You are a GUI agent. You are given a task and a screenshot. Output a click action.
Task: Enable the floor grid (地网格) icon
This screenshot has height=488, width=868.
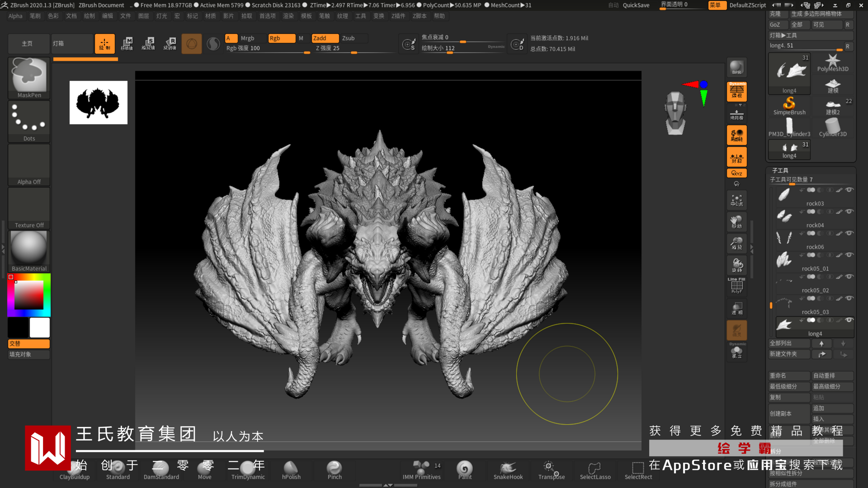point(736,114)
